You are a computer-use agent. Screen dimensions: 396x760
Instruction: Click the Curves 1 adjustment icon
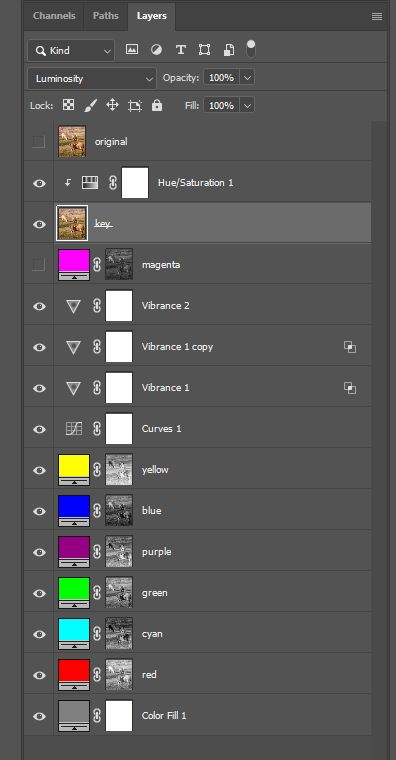74,429
